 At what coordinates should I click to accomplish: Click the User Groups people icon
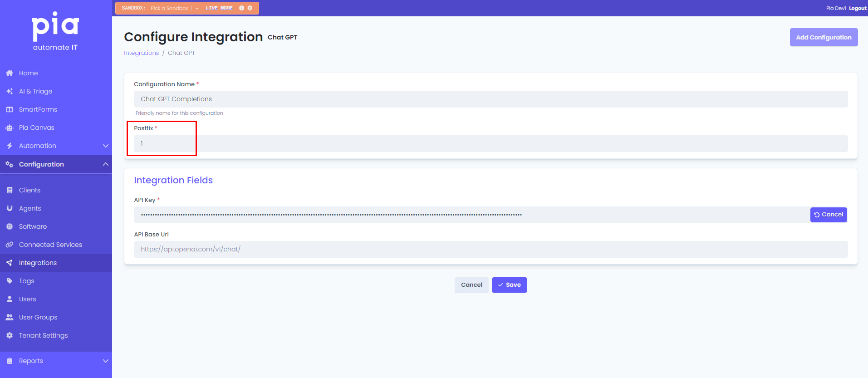[x=10, y=317]
